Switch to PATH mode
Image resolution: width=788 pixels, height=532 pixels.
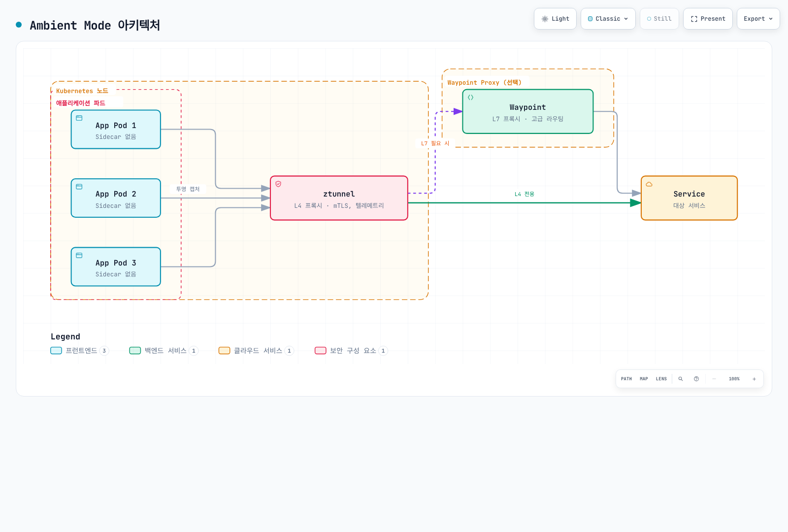[x=626, y=379]
